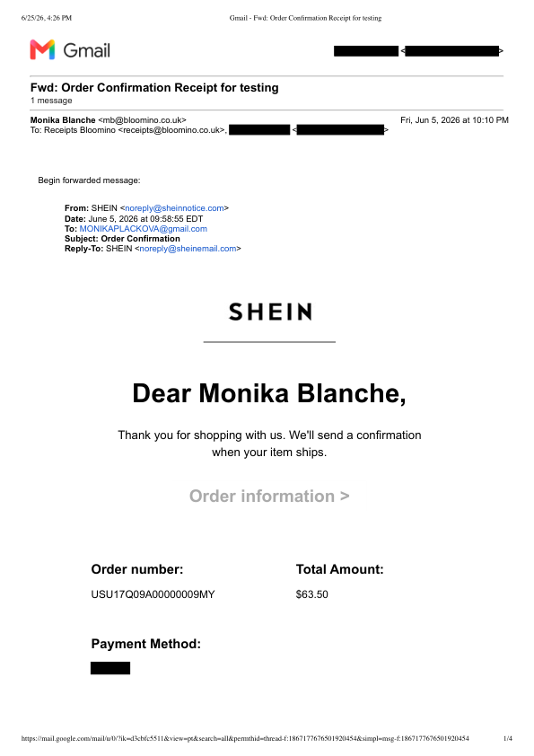Click the Dear Monika Blanche greeting
This screenshot has height=756, width=534.
[269, 393]
